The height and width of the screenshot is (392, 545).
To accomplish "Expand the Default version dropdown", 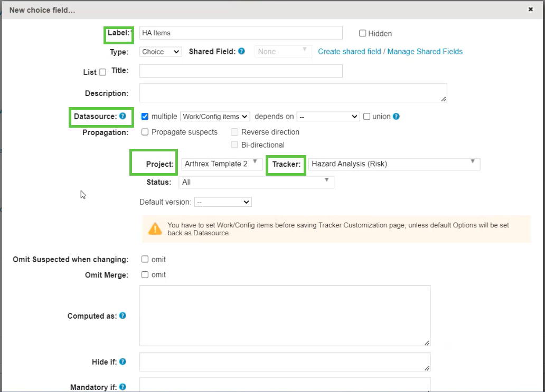I will [223, 202].
